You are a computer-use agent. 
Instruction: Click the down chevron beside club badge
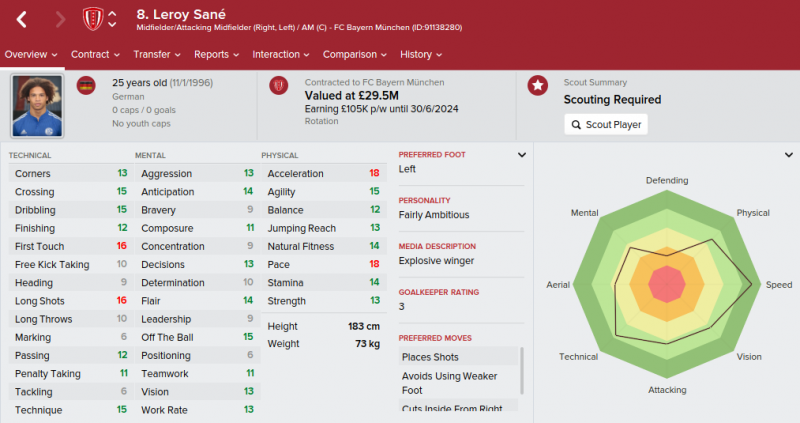tap(112, 24)
